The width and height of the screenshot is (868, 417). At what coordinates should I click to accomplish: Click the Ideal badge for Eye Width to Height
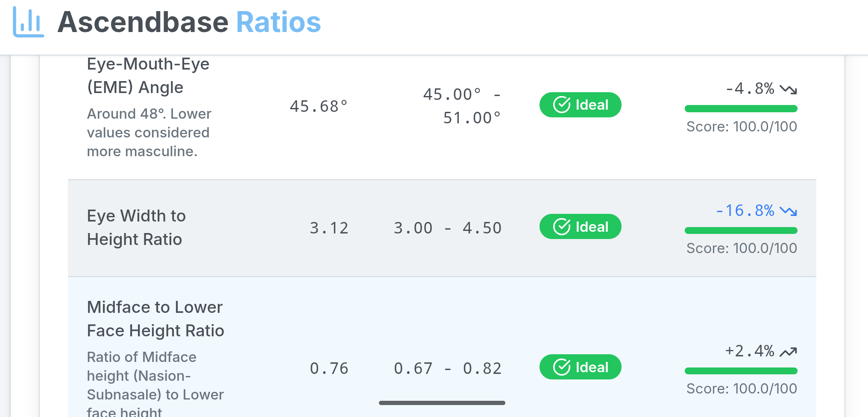tap(580, 227)
